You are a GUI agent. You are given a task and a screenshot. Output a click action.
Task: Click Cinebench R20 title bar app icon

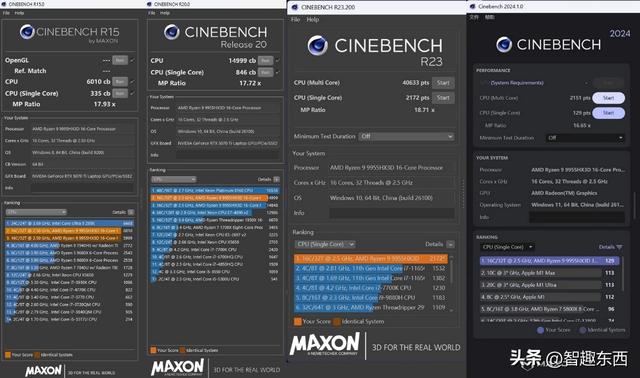click(x=149, y=4)
